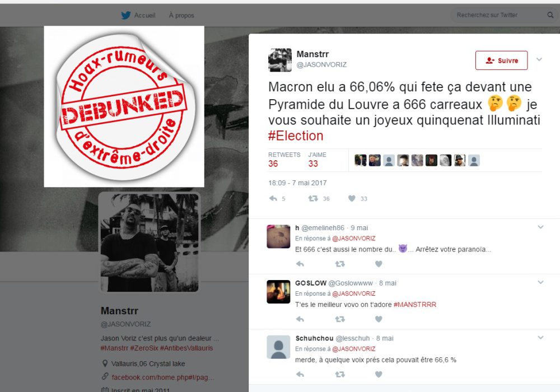The height and width of the screenshot is (392, 560).
Task: Click the search magnifier icon
Action: coord(550,15)
